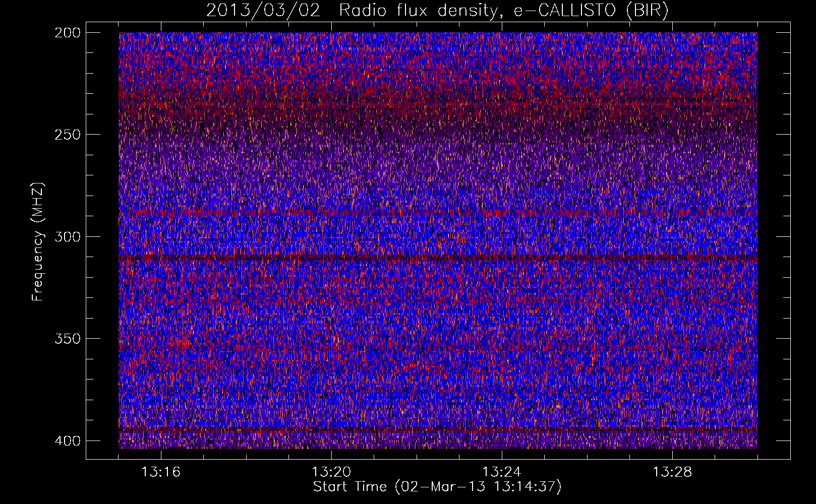
Task: Click the 13:20 time tick label
Action: tap(331, 472)
